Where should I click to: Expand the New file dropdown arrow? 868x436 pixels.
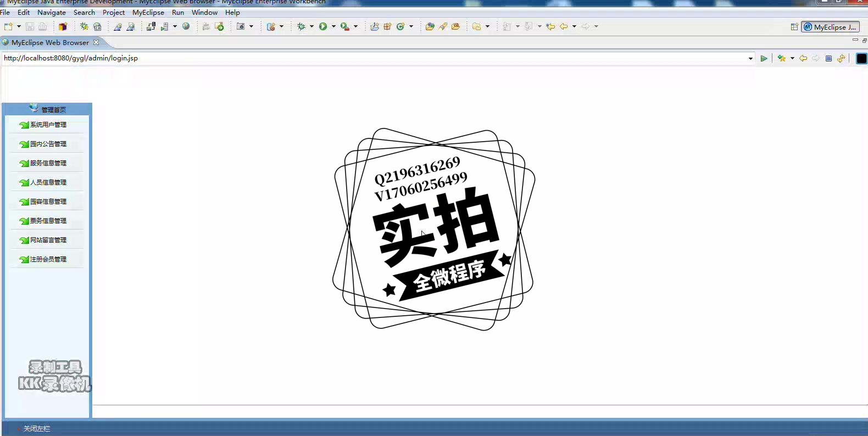[x=19, y=26]
